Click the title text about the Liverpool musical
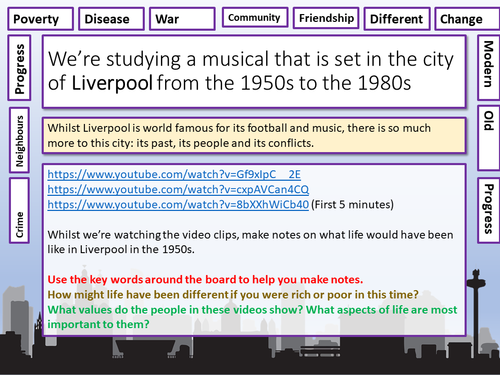 click(251, 71)
